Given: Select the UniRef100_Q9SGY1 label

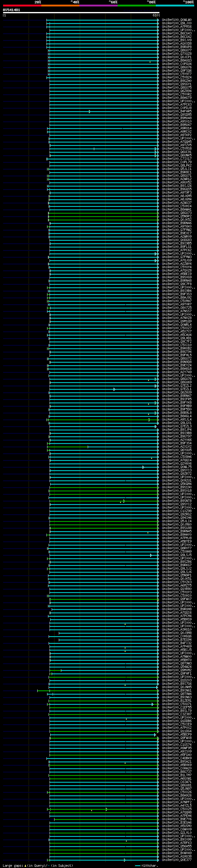Looking at the screenshot, I should point(177,84).
